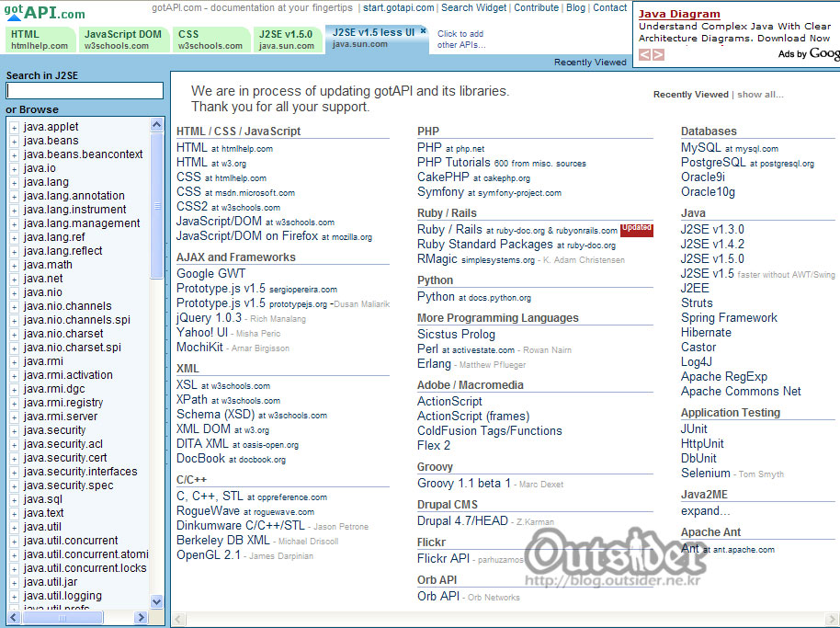Click the next ad arrow icon
Viewport: 840px width, 628px height.
coord(658,54)
